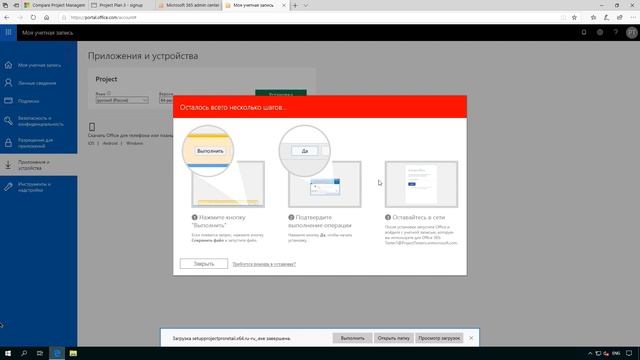Click the home icon for Моя учетная запись
Screen dimensions: 640x360
tap(8, 65)
